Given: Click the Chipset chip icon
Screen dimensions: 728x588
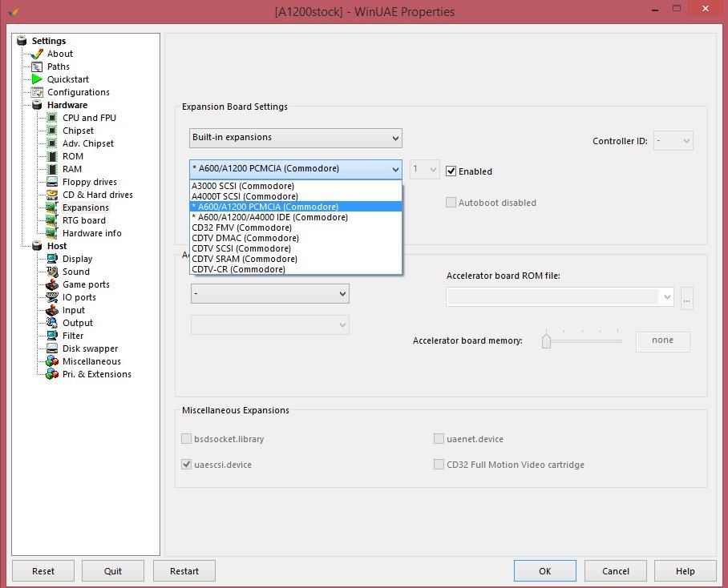Looking at the screenshot, I should 52,131.
